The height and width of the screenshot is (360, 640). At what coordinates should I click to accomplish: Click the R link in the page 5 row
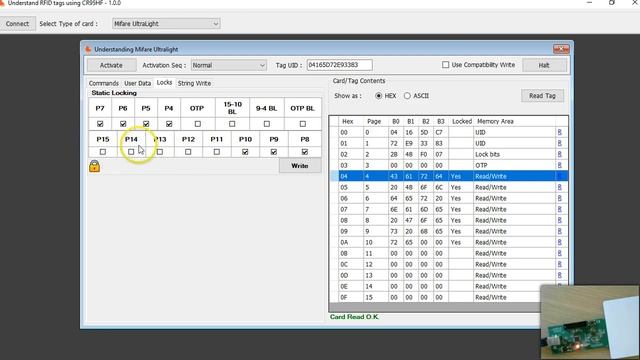560,187
